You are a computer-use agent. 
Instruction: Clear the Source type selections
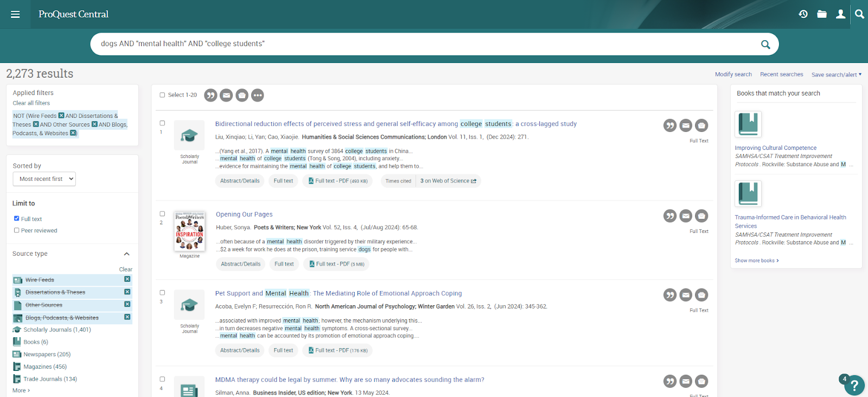[126, 269]
